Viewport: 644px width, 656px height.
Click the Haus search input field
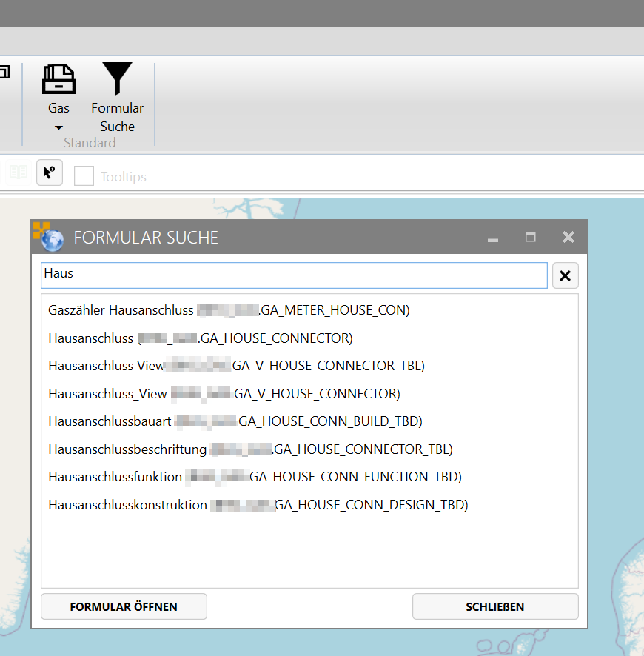pos(293,274)
